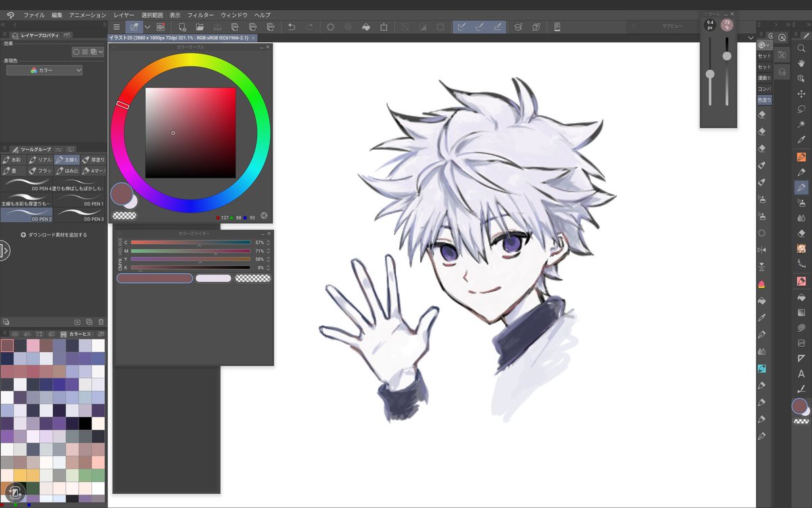Click the Open file folder icon

[200, 27]
